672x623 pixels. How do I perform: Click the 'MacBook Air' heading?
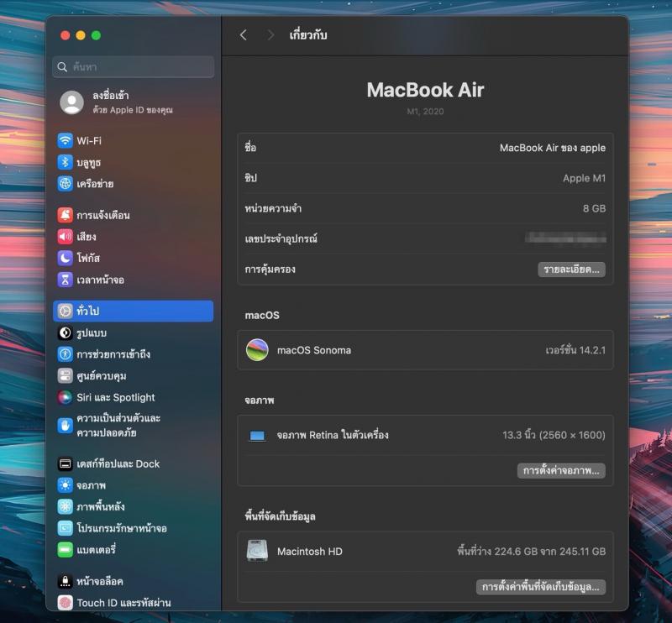[x=425, y=90]
